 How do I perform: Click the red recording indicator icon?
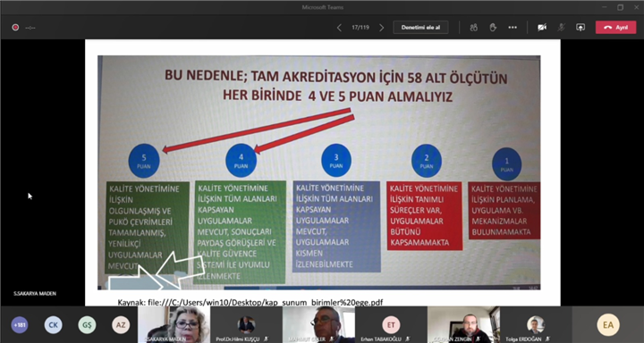(15, 28)
